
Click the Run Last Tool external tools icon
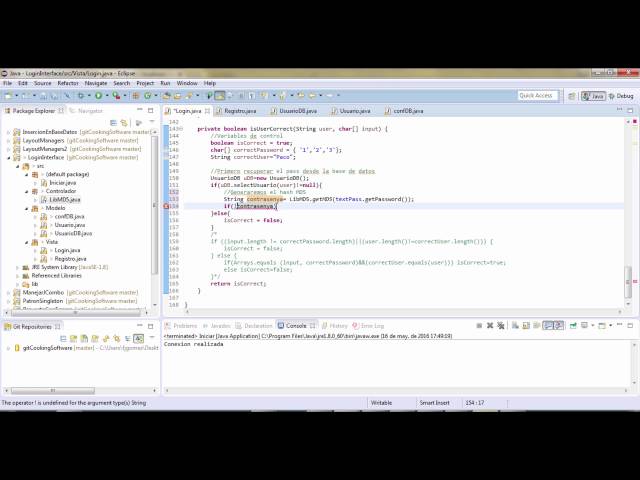click(117, 96)
